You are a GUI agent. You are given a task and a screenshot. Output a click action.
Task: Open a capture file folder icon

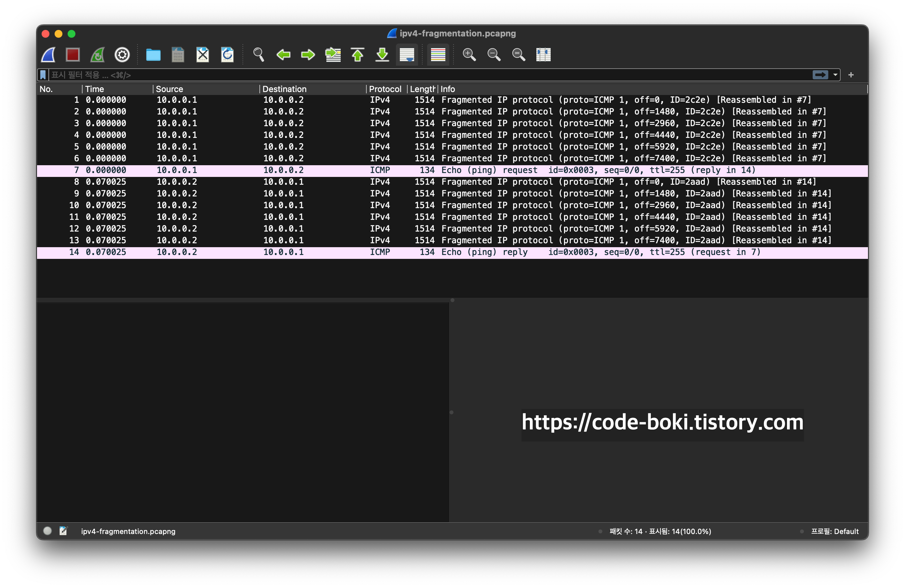(x=153, y=54)
